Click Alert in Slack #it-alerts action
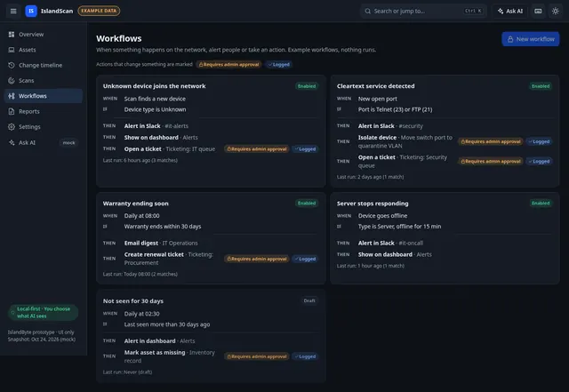569x392 pixels. [x=156, y=126]
